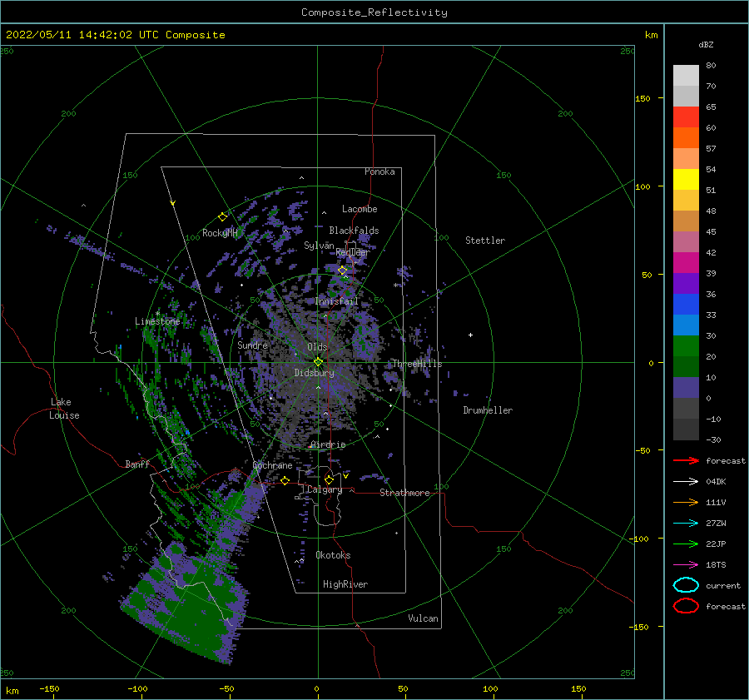749x700 pixels.
Task: Click the dBZ legend heading
Action: point(706,44)
